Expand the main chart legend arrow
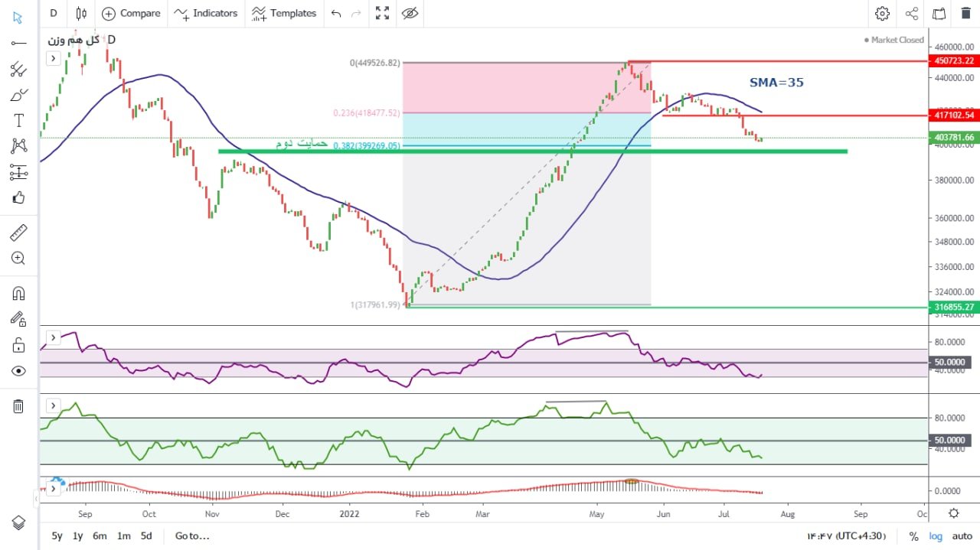This screenshot has width=980, height=550. (x=54, y=58)
